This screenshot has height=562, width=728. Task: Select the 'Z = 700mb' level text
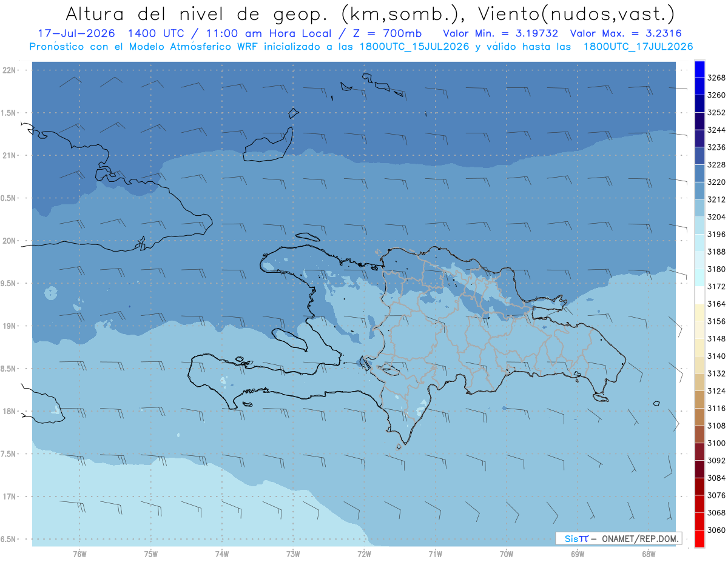(x=386, y=33)
